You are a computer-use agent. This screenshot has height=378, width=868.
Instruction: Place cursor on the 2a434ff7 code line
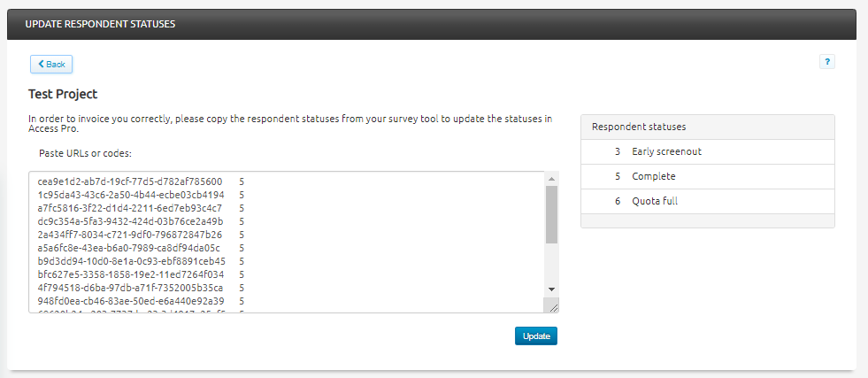(x=130, y=235)
